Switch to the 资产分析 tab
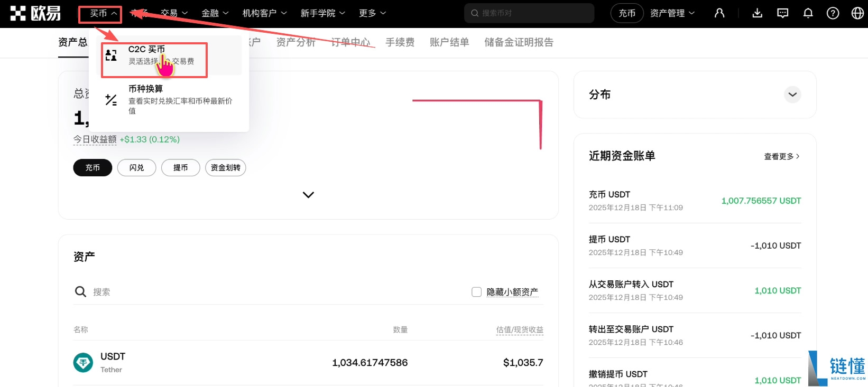 (296, 42)
